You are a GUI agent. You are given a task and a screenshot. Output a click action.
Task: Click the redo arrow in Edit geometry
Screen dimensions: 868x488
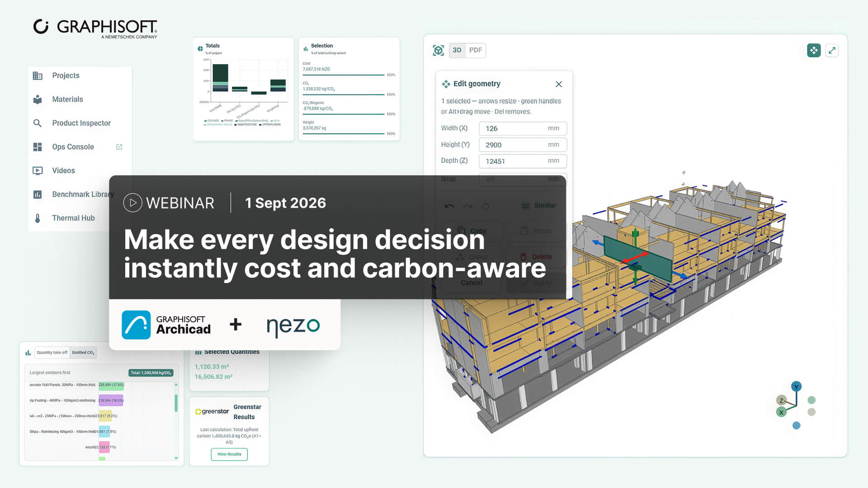467,206
